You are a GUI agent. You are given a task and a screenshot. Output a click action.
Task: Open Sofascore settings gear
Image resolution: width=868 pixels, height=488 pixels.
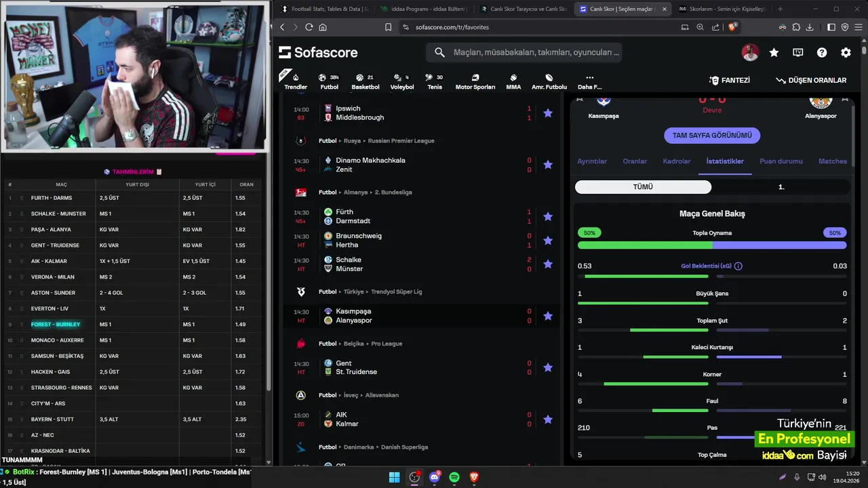[x=846, y=52]
